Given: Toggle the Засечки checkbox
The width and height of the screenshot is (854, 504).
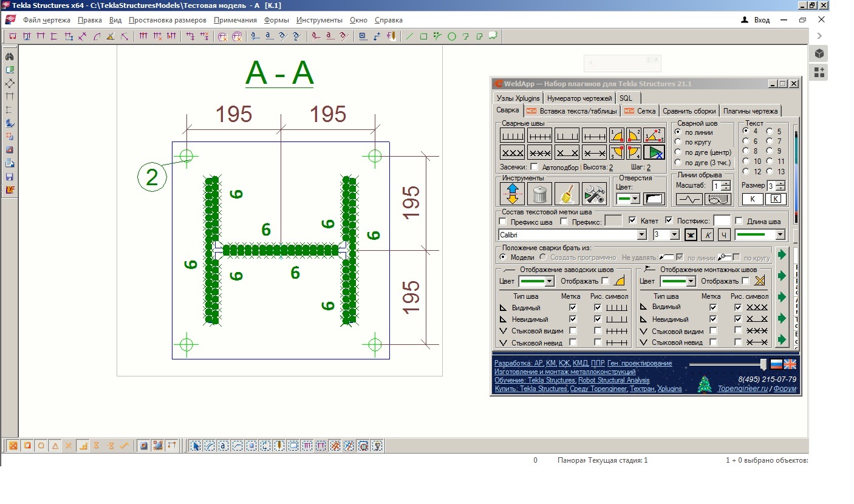Looking at the screenshot, I should click(534, 167).
